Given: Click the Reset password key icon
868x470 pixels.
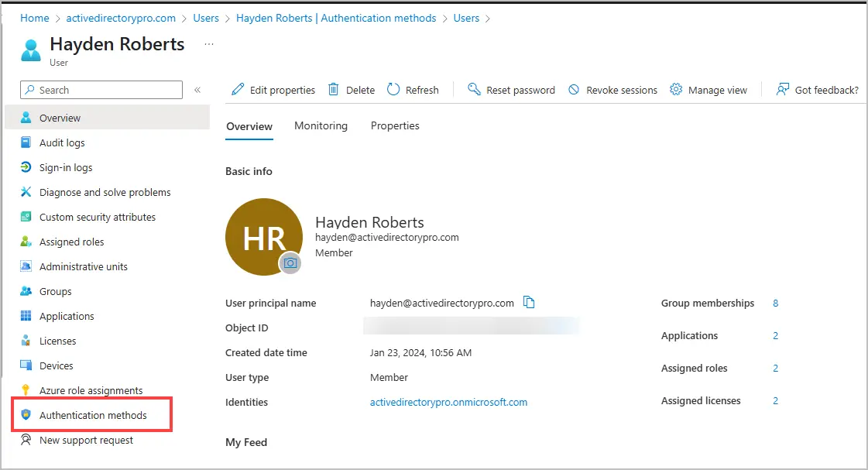Looking at the screenshot, I should click(475, 90).
